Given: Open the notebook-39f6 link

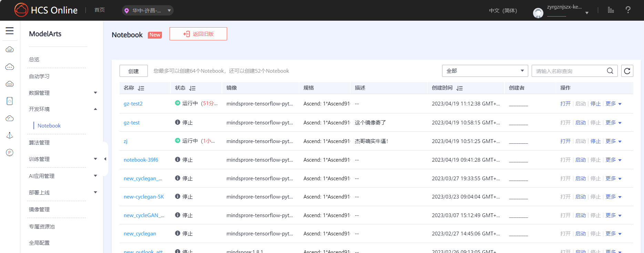Looking at the screenshot, I should click(x=141, y=160).
